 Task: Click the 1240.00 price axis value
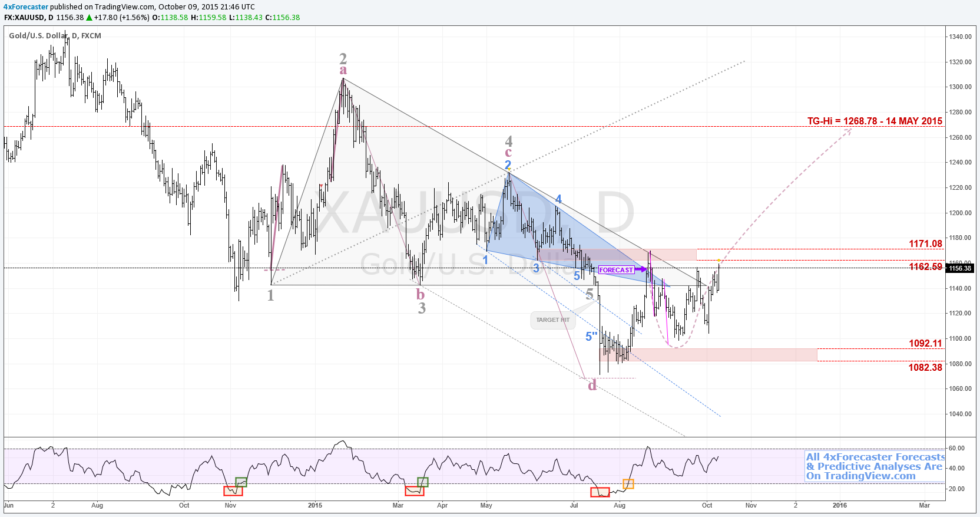pos(960,162)
